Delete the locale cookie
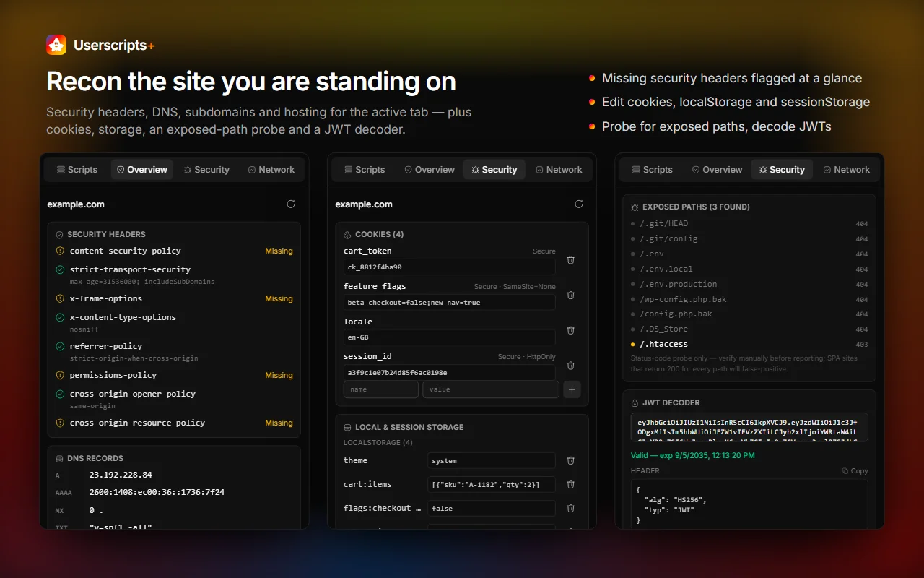This screenshot has height=578, width=924. (570, 330)
